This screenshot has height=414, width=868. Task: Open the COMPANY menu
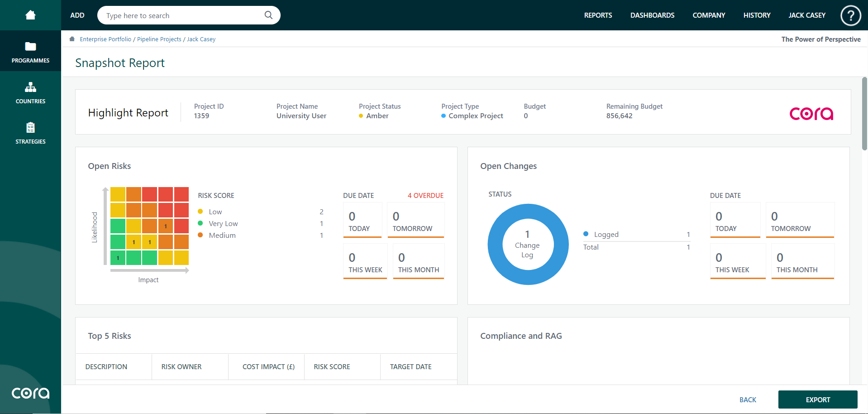709,15
